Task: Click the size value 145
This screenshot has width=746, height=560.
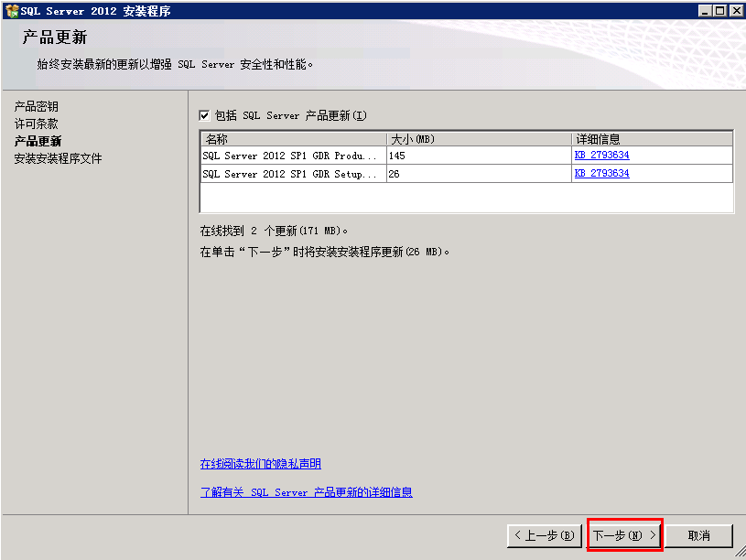Action: (x=396, y=156)
